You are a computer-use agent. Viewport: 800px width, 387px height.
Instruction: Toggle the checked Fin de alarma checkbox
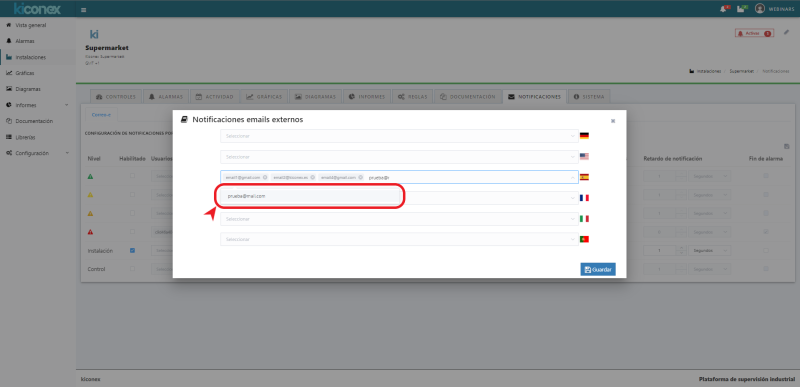(x=766, y=231)
